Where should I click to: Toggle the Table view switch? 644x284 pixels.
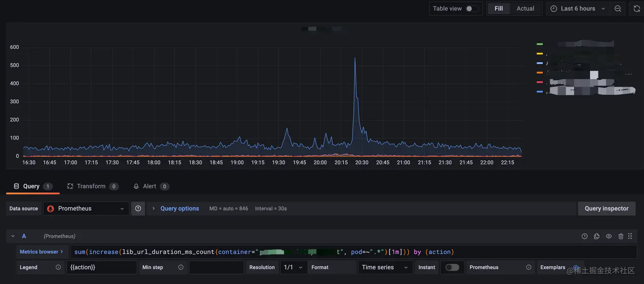coord(471,9)
